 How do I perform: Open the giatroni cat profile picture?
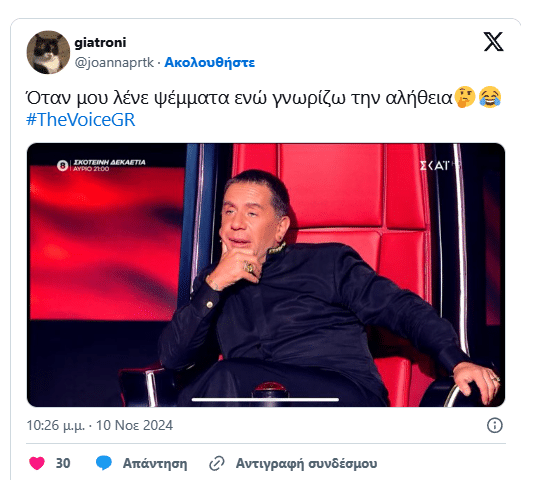tap(48, 52)
